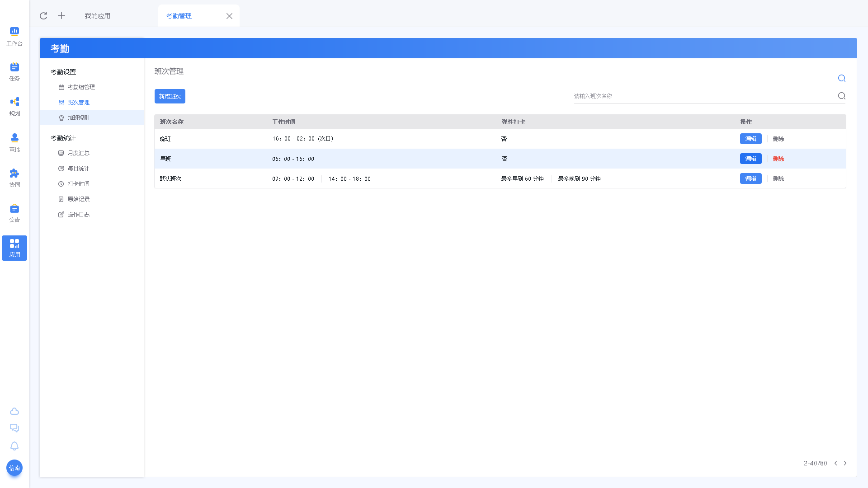Click the 晚班 shift name cell

165,139
